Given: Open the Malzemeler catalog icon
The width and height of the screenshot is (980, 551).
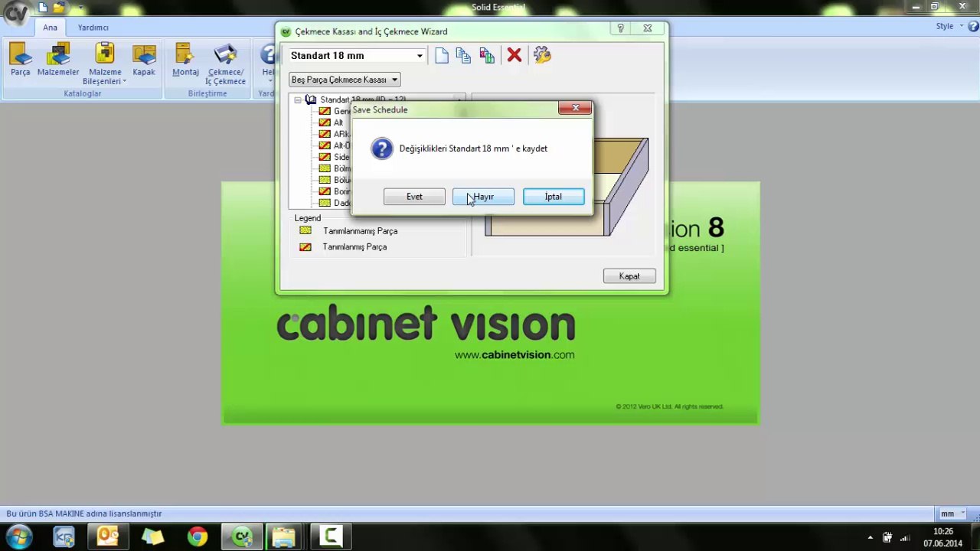Looking at the screenshot, I should 58,60.
